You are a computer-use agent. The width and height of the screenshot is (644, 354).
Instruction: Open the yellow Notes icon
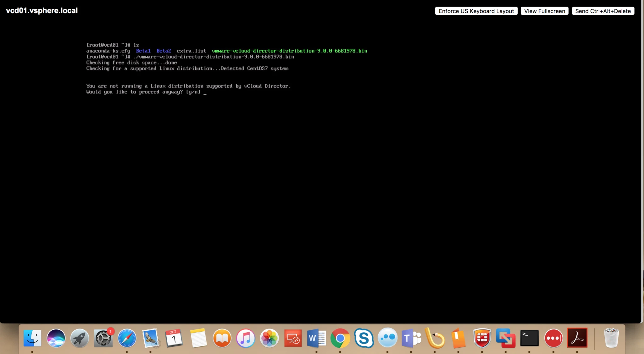198,338
